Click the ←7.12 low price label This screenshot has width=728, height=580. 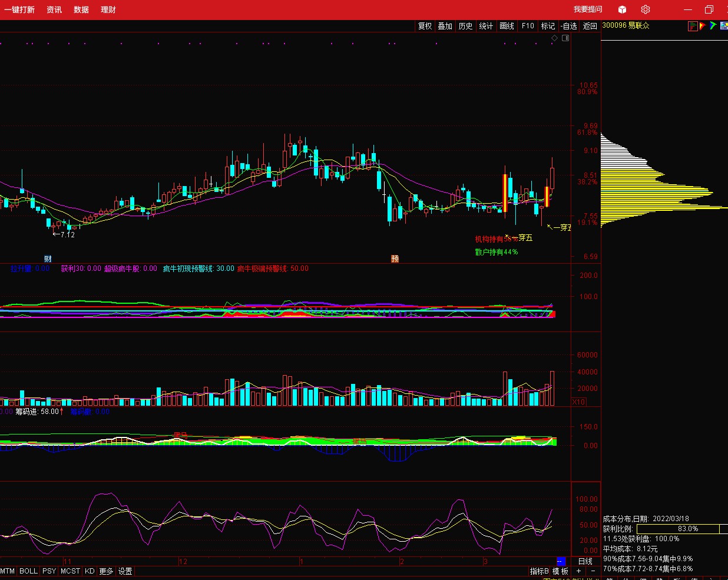pos(64,234)
